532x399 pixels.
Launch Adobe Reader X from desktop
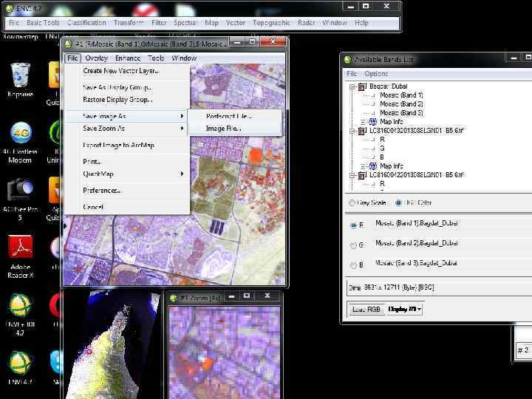(21, 247)
